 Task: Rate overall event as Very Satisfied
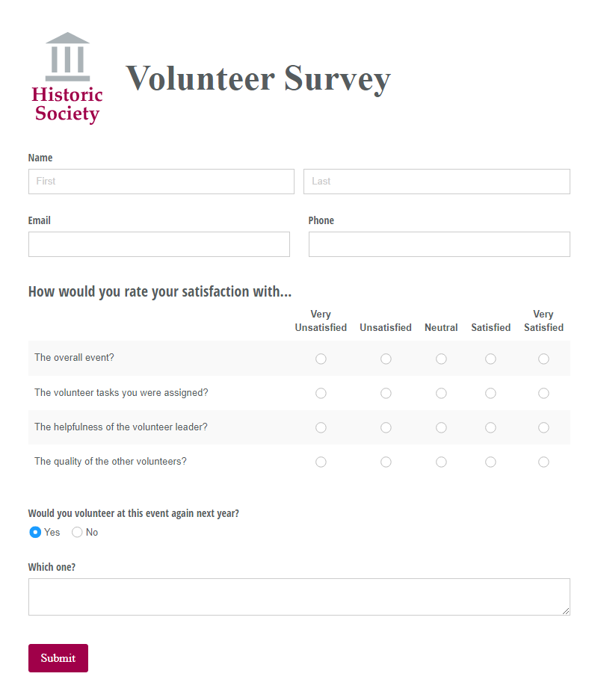(543, 359)
